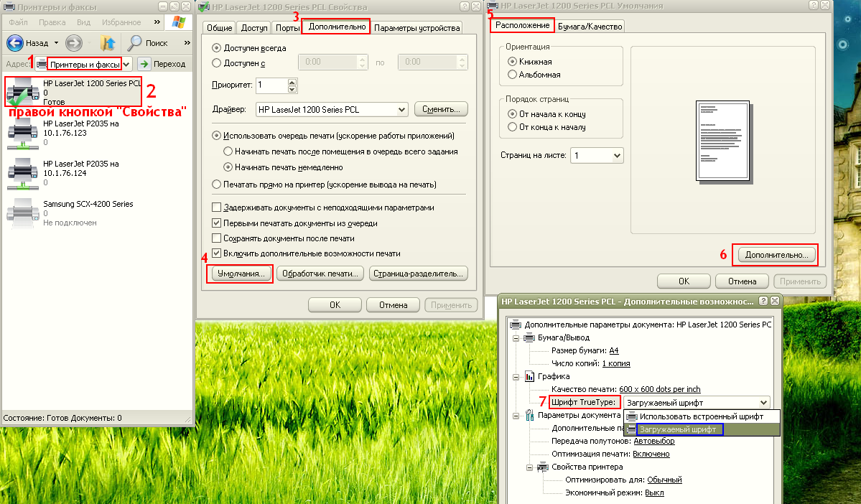Click the Up folder icon in toolbar

coord(108,42)
